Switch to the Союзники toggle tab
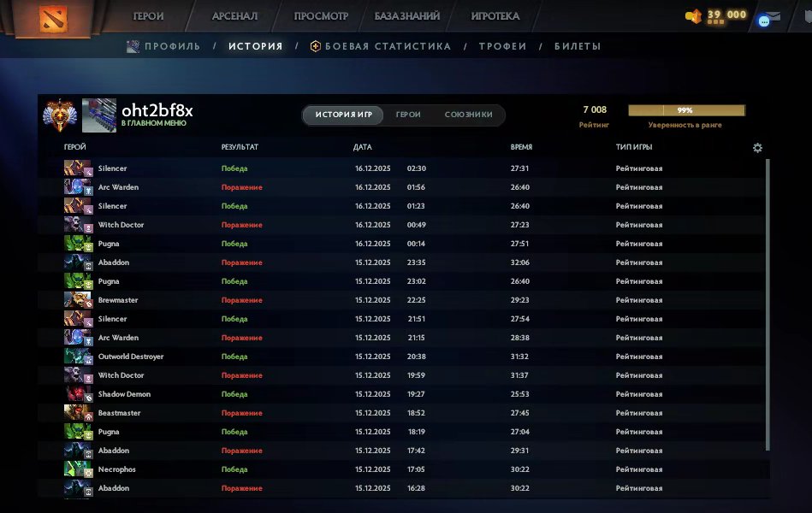The height and width of the screenshot is (513, 812). pos(468,115)
